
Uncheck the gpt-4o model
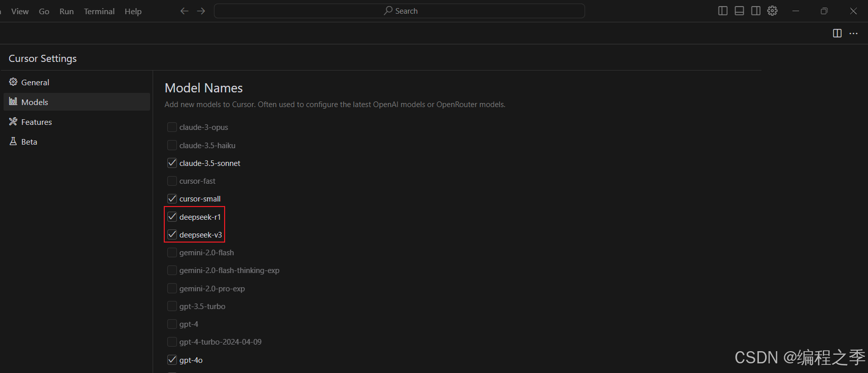[172, 360]
